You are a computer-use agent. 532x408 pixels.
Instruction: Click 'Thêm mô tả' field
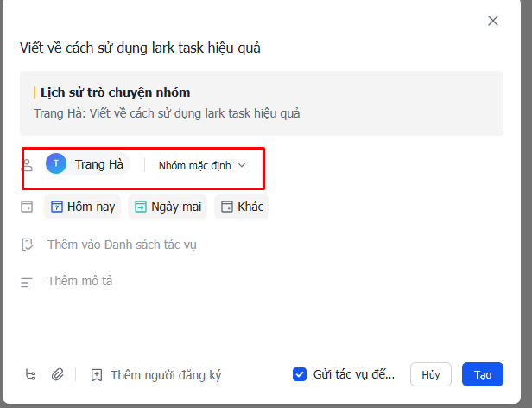[79, 281]
